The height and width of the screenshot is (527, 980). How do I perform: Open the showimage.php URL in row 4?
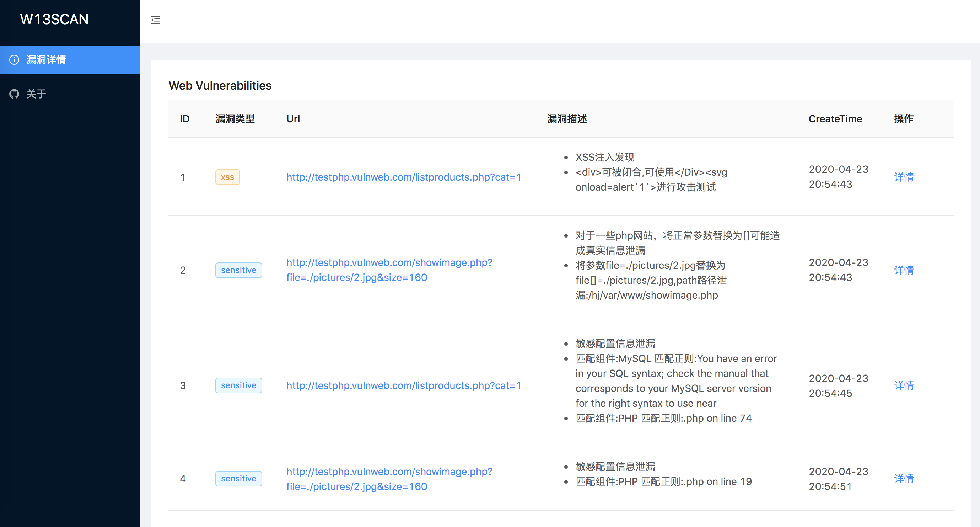pos(389,479)
